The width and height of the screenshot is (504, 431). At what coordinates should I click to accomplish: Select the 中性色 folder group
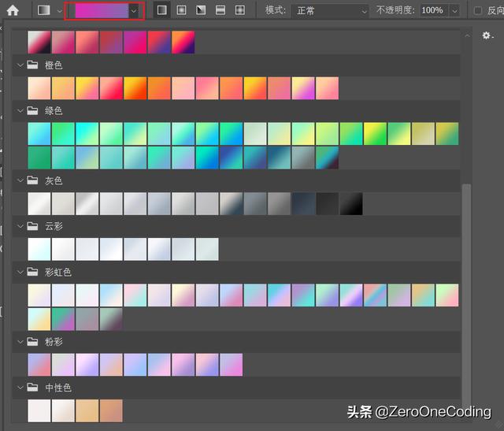pyautogui.click(x=58, y=388)
